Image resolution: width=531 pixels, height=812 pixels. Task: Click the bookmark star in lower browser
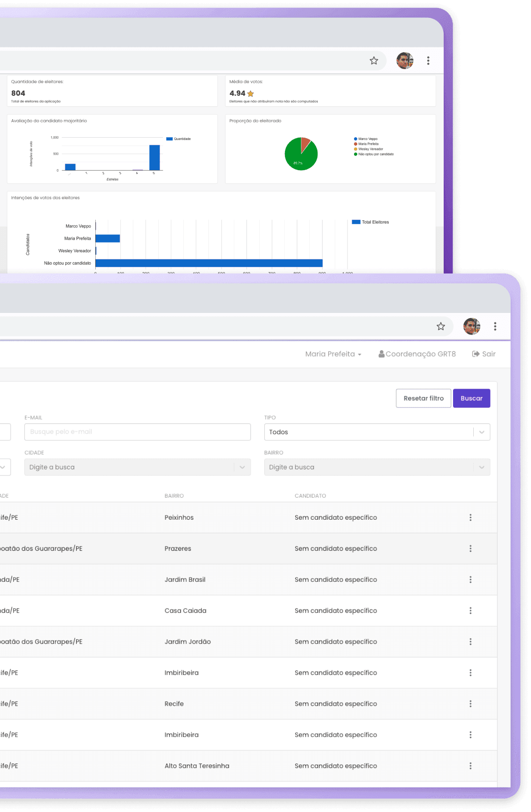[x=440, y=326]
